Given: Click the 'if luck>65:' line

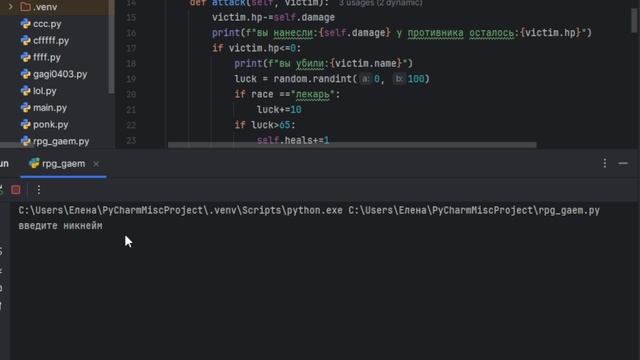Looking at the screenshot, I should 264,125.
